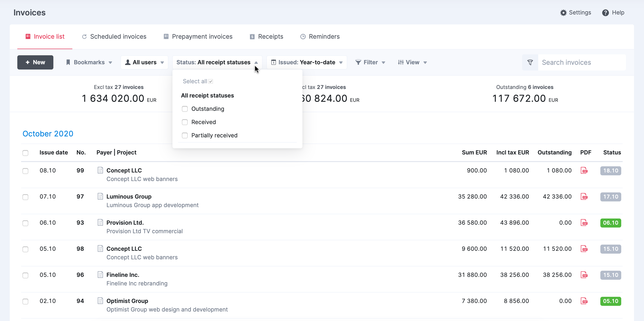The image size is (644, 321).
Task: Open PDF for invoice 96
Action: coord(584,275)
